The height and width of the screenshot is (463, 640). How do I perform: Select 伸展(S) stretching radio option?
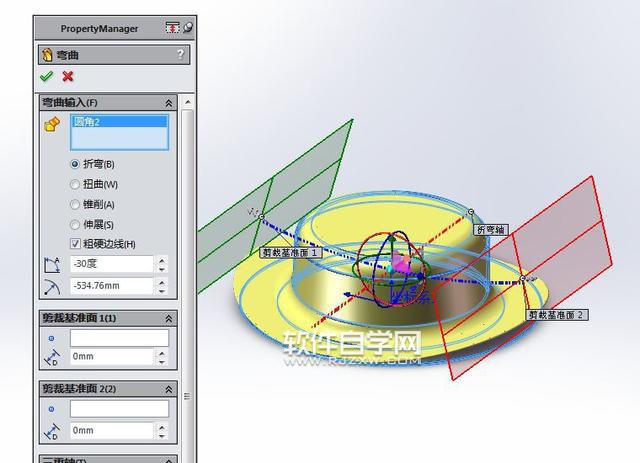point(75,224)
